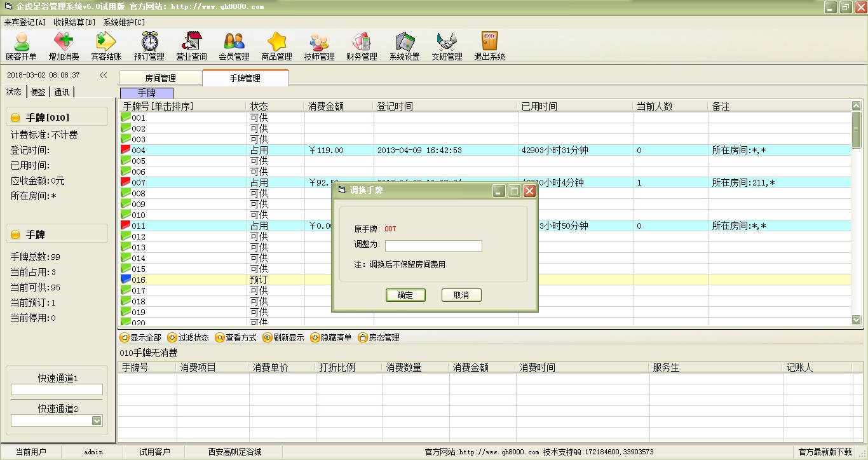The height and width of the screenshot is (460, 868).
Task: Sort by 手牌号[单击排序] column header
Action: tap(183, 106)
